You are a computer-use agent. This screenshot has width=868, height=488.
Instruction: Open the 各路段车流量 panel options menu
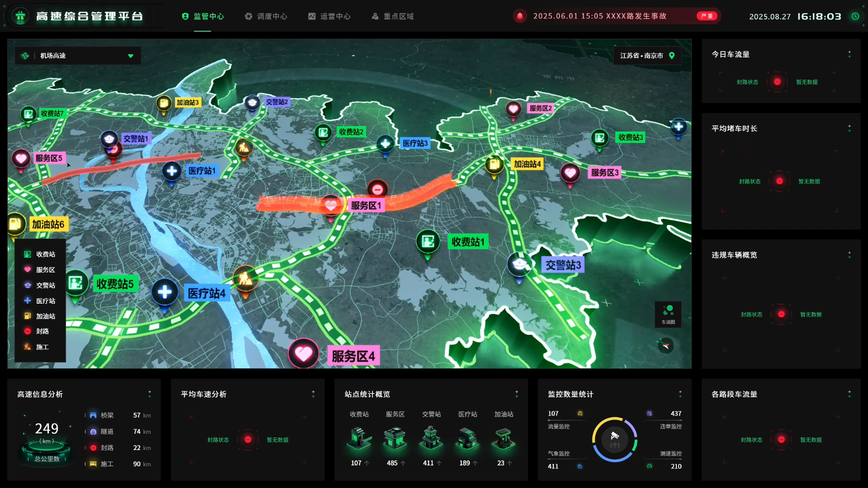point(849,394)
